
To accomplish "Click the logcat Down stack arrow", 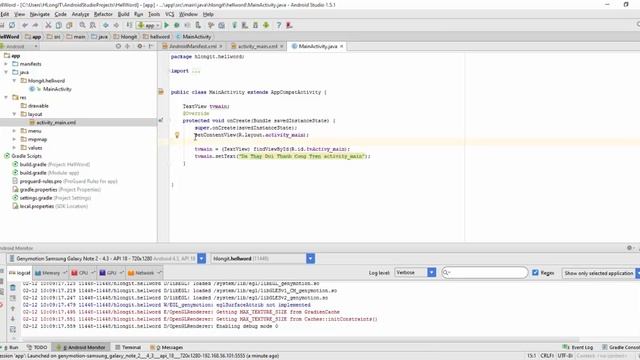I will coord(13,319).
